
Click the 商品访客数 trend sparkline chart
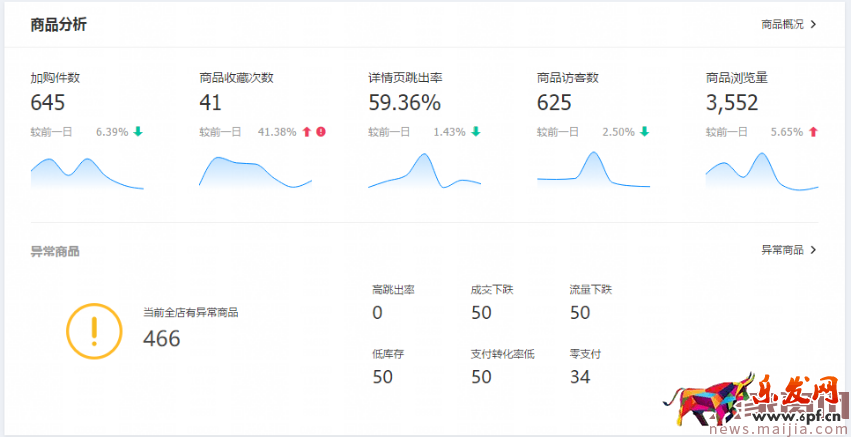[593, 169]
